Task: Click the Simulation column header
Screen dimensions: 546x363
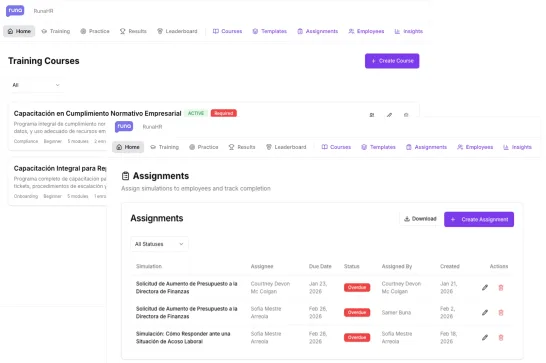Action: (149, 267)
